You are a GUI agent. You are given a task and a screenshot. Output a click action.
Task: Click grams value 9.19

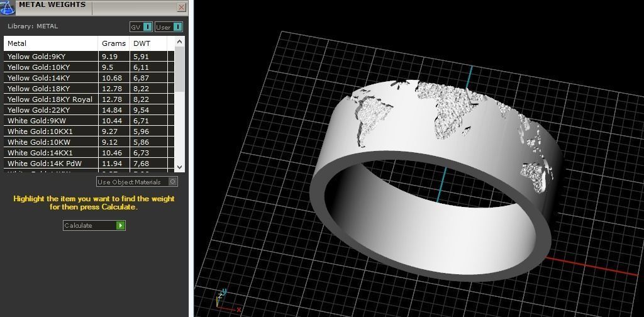point(109,57)
